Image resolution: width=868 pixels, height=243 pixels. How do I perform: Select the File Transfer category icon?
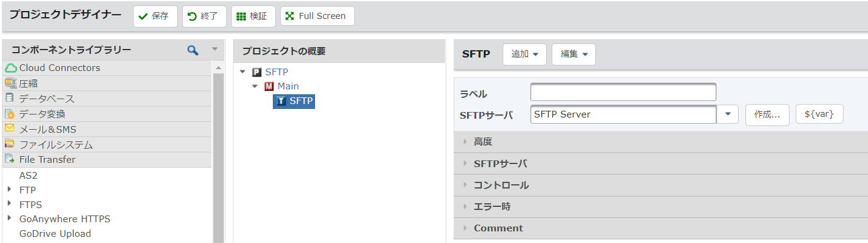[x=10, y=159]
